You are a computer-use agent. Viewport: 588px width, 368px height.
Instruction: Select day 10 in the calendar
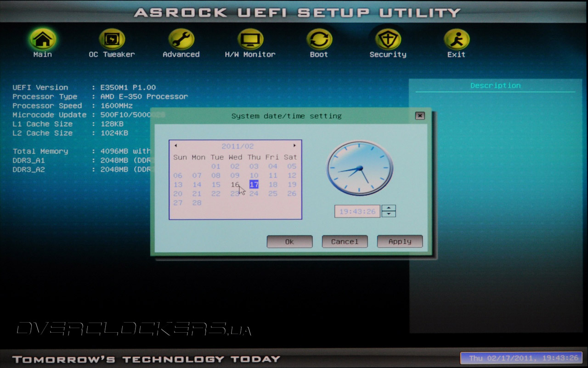254,176
